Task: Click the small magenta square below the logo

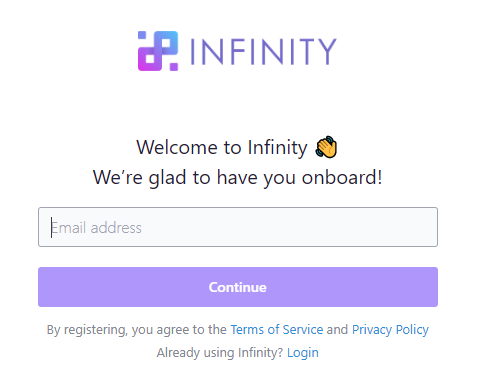Action: (x=174, y=67)
